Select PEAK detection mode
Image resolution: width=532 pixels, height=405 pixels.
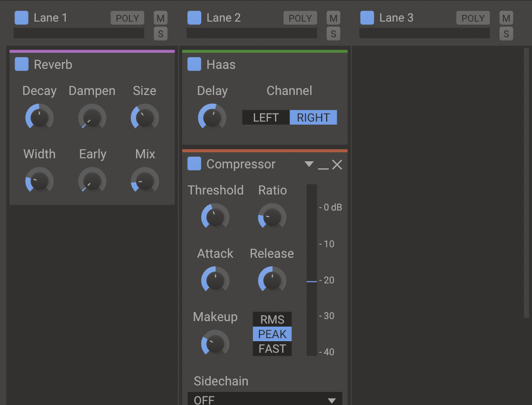(272, 334)
